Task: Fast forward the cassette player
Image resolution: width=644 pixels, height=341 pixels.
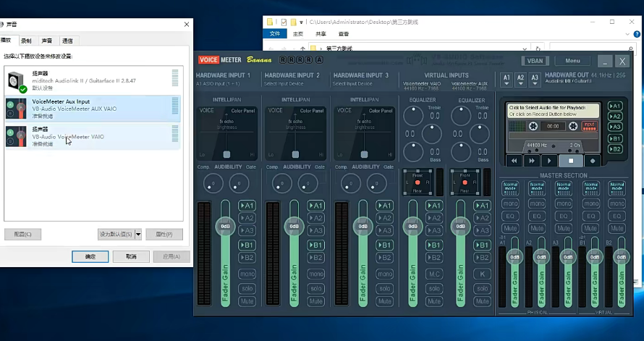Action: [x=531, y=161]
